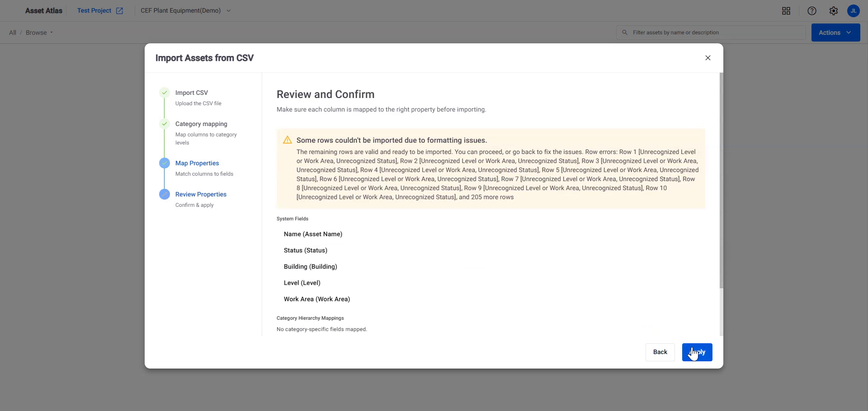The height and width of the screenshot is (411, 868).
Task: Select Name (Asset Name) field row
Action: point(313,234)
